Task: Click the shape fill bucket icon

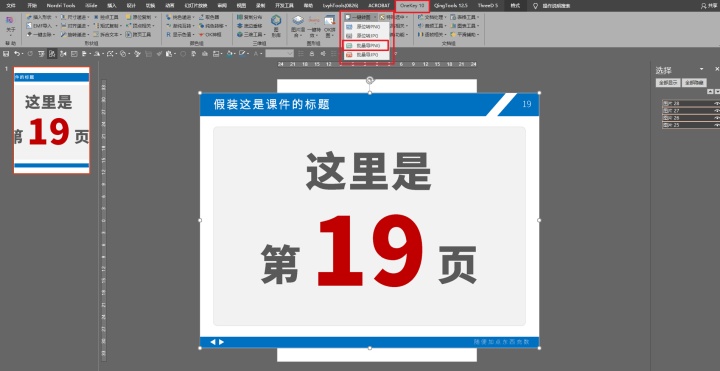Action: pyautogui.click(x=229, y=54)
